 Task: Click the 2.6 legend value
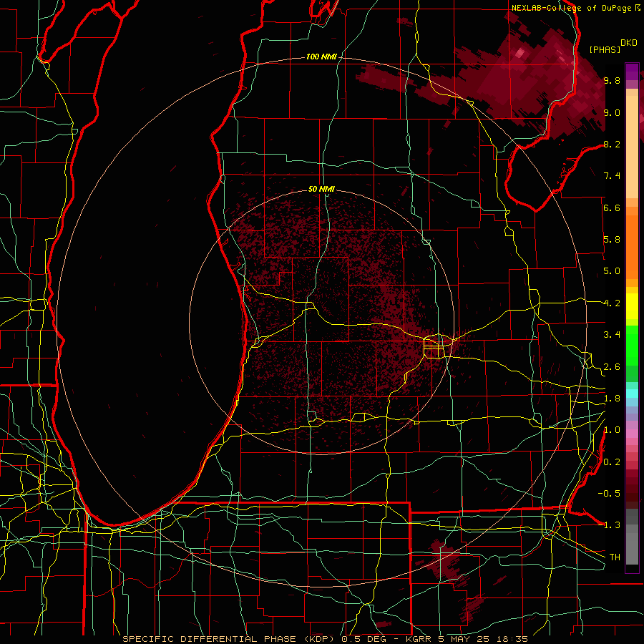612,367
